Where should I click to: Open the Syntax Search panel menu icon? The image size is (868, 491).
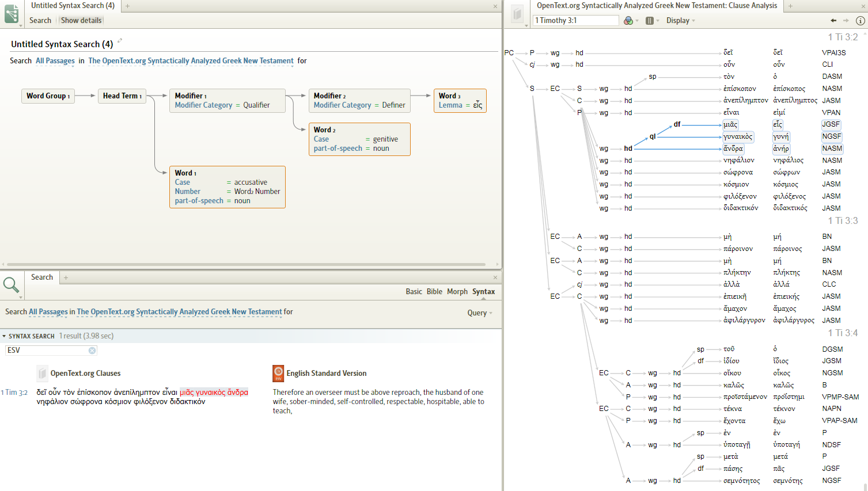(x=12, y=14)
